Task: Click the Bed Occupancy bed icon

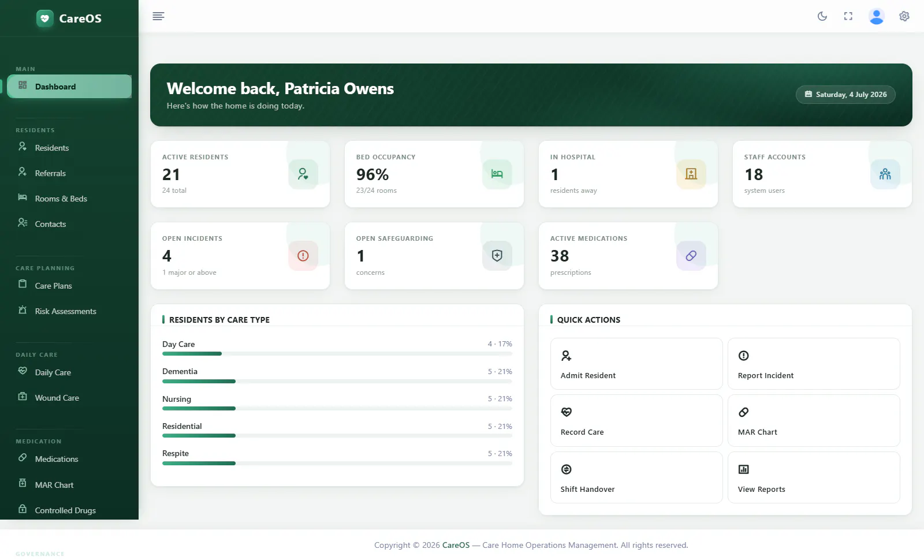Action: pos(497,174)
